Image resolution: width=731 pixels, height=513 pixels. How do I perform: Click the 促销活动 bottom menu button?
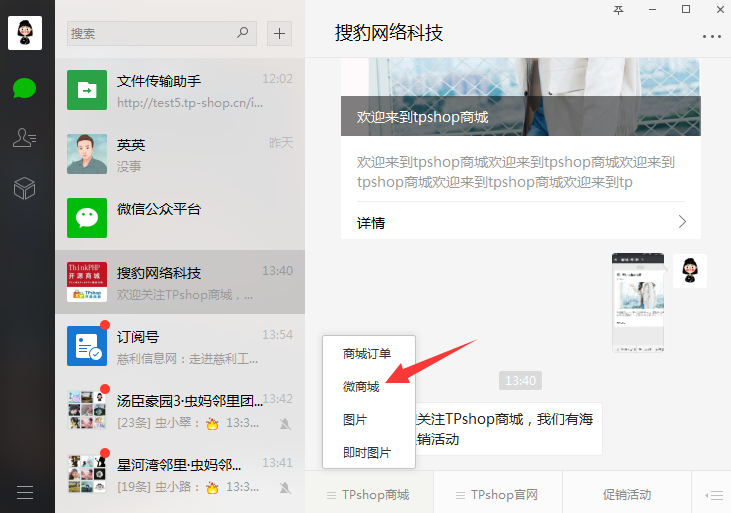627,494
